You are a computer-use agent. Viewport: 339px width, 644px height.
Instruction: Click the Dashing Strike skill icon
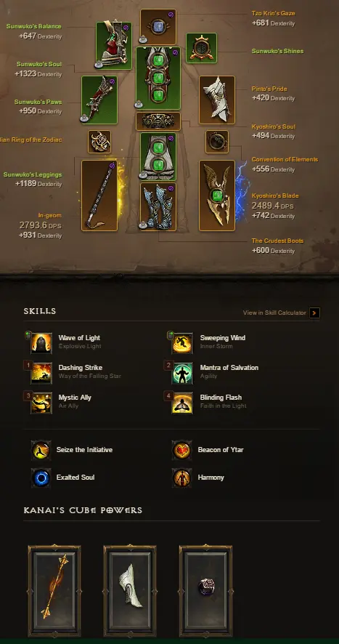tap(41, 374)
